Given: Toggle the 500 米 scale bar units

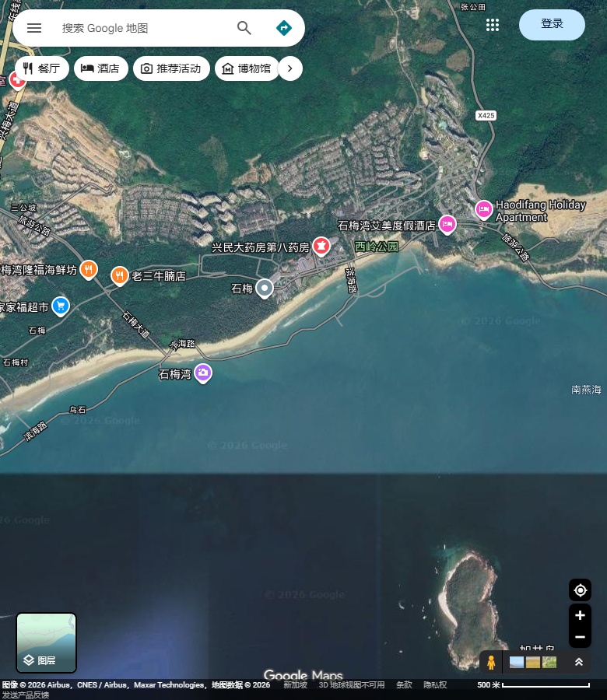Looking at the screenshot, I should [x=533, y=684].
